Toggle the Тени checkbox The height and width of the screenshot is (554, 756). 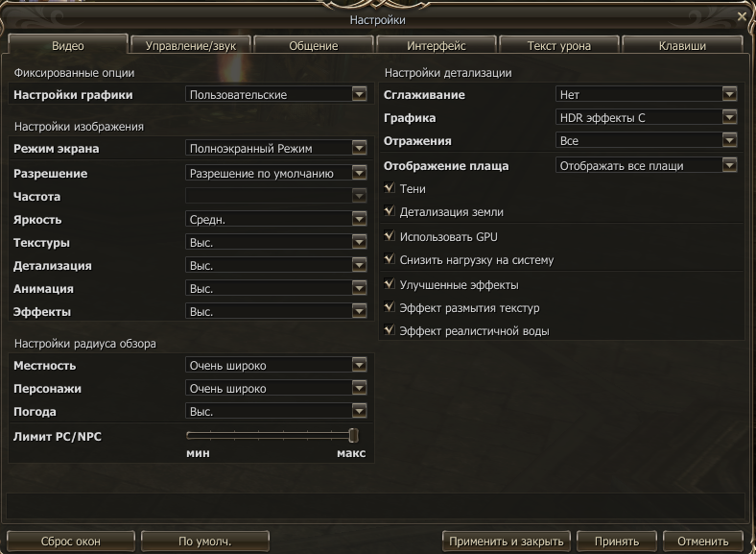(x=390, y=188)
